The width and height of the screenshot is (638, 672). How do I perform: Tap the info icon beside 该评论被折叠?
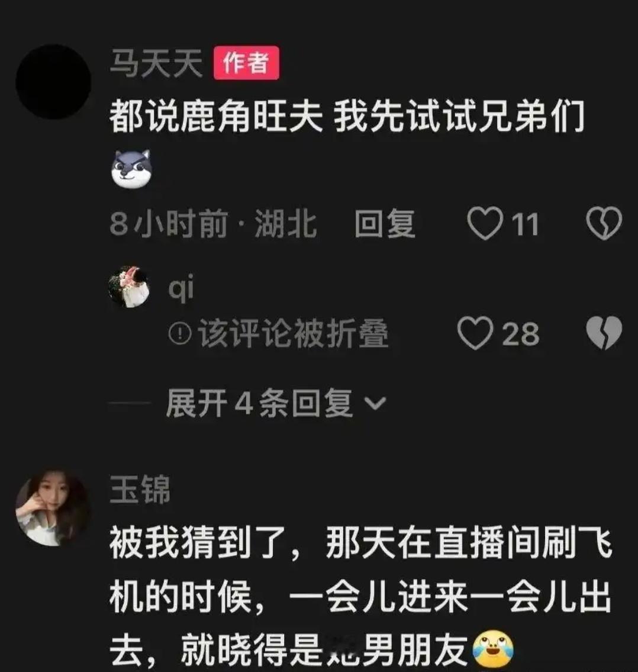179,333
